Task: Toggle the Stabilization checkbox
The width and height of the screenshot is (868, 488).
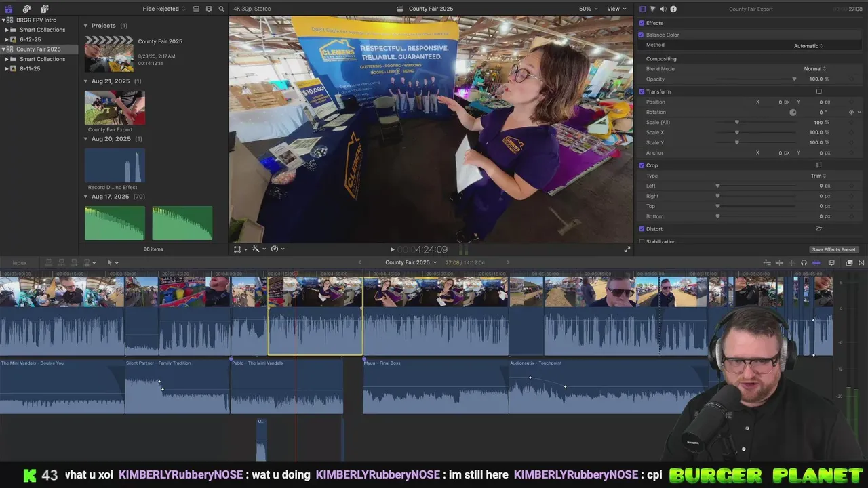Action: coord(642,241)
